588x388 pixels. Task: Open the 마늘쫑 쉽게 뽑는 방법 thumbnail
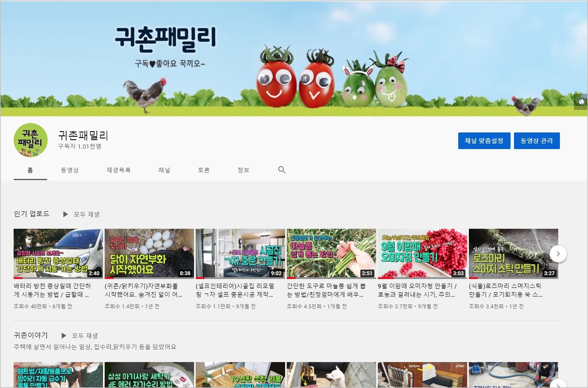[331, 254]
